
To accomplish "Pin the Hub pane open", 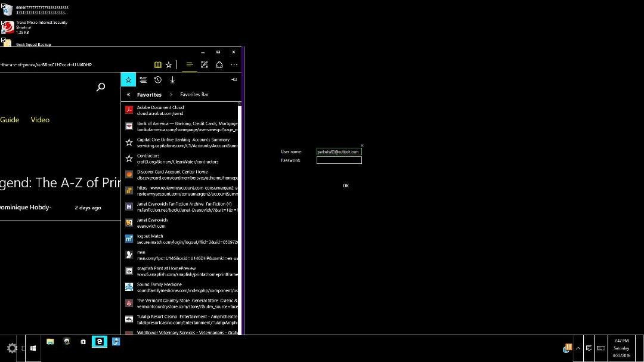I will (x=234, y=80).
